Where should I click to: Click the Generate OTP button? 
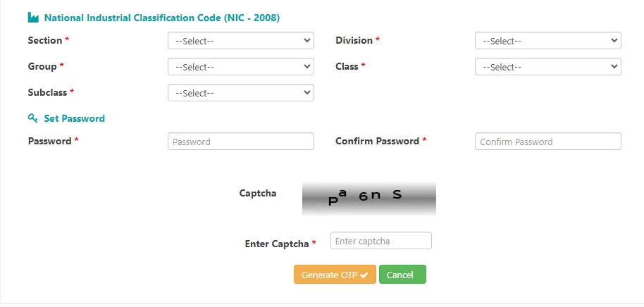(335, 275)
